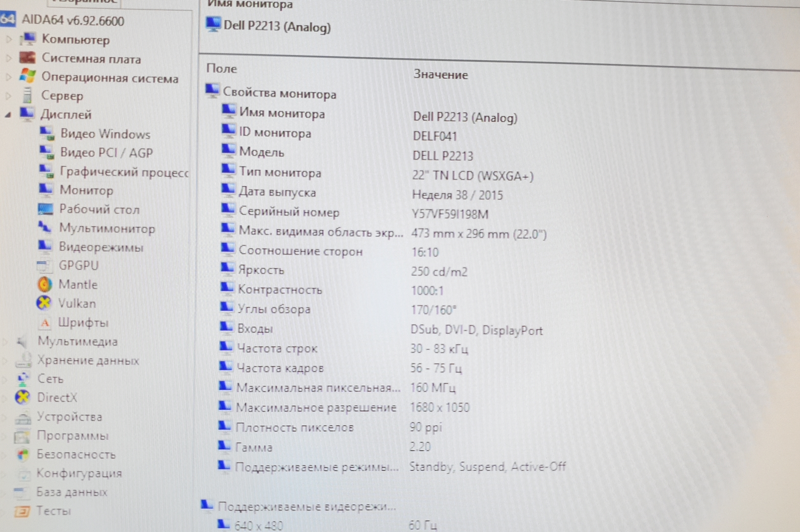
Task: Click the Программы icon
Action: (x=22, y=436)
